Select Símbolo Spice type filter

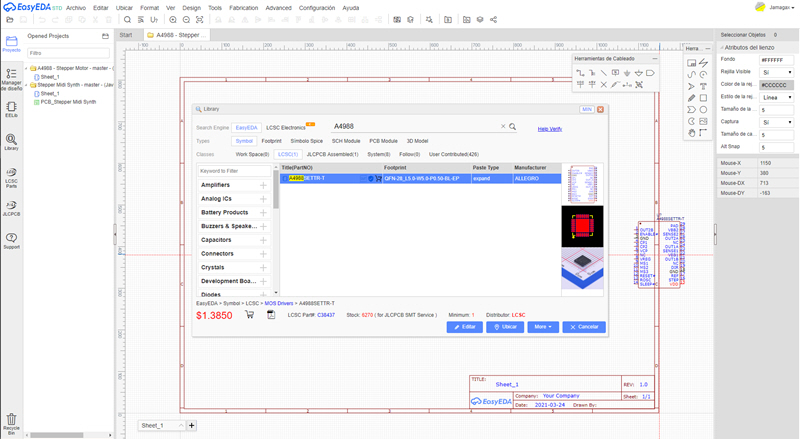(307, 141)
